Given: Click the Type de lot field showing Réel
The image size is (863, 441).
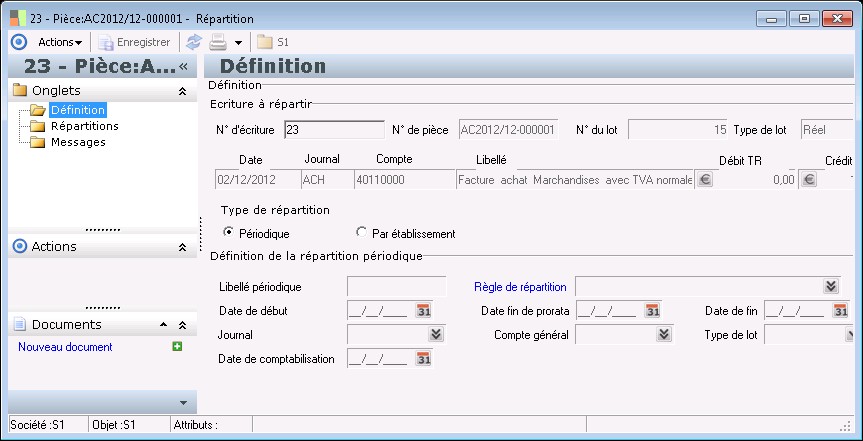Looking at the screenshot, I should point(827,130).
